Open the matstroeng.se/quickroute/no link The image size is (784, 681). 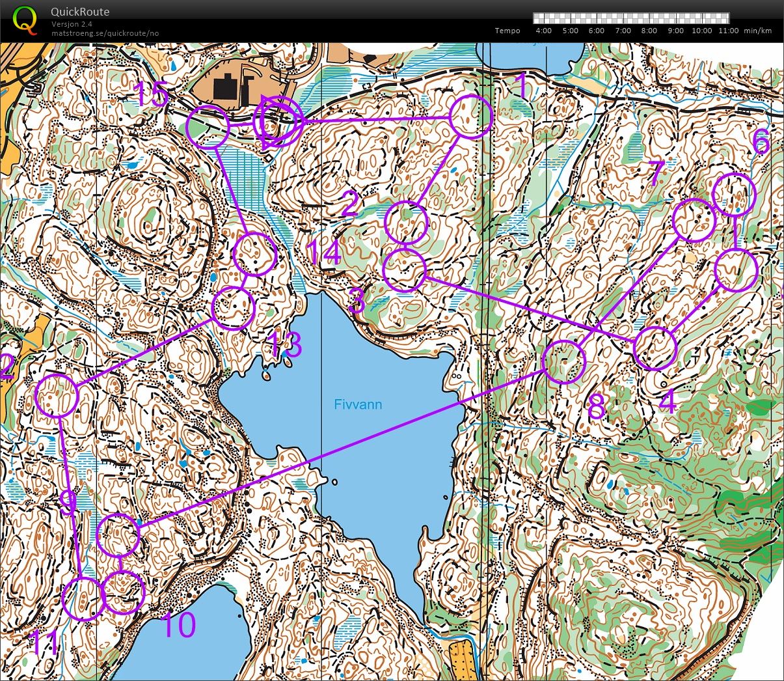105,33
